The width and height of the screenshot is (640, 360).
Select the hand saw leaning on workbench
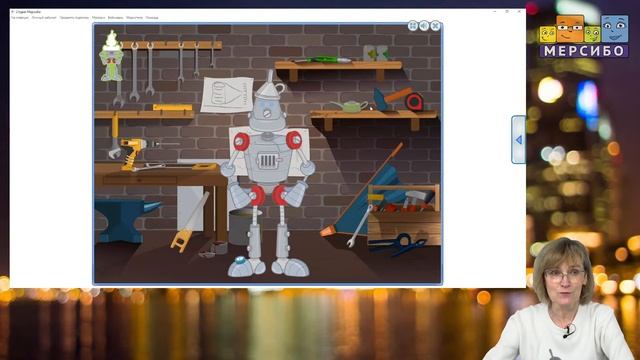point(189,222)
